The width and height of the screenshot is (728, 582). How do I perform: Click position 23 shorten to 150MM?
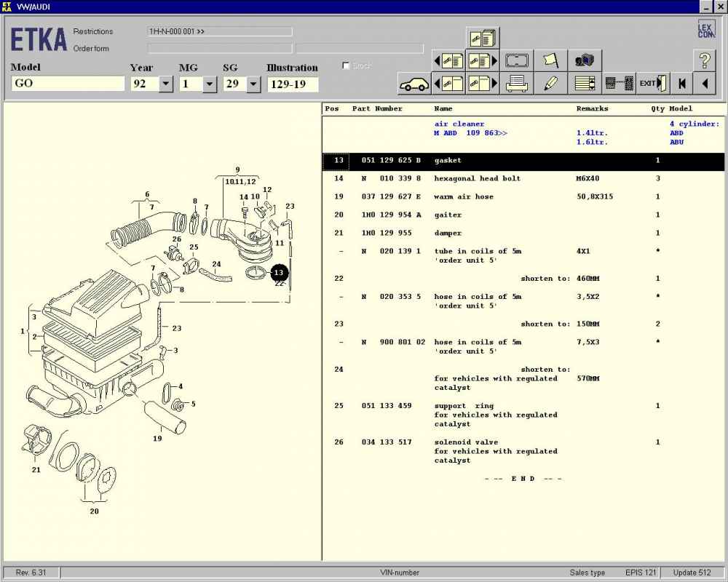[x=523, y=324]
